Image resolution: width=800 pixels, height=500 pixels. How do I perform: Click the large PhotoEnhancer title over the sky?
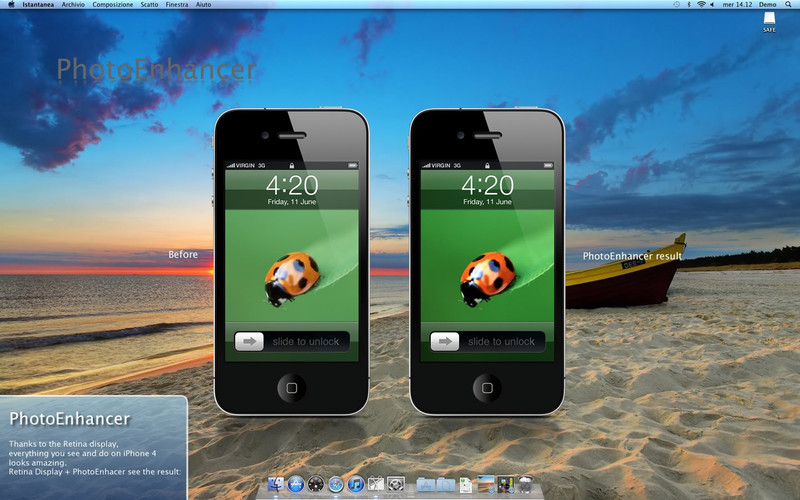pos(156,69)
